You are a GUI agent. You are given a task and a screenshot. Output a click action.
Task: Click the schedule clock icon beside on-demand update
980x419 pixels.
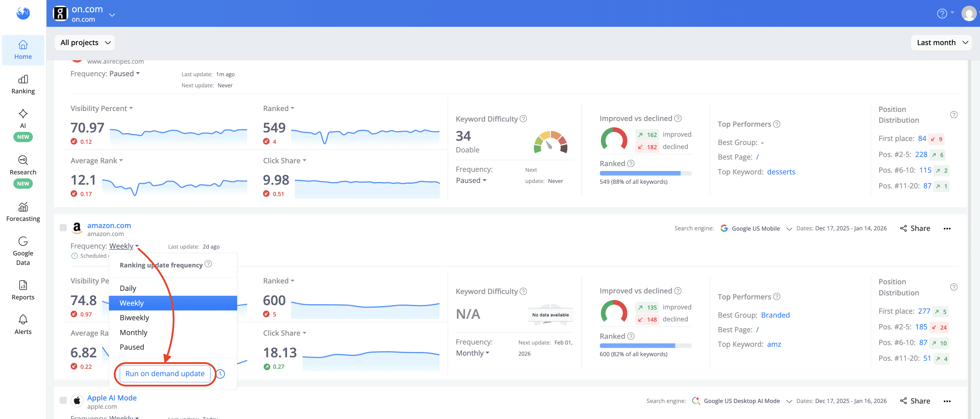[x=221, y=374]
